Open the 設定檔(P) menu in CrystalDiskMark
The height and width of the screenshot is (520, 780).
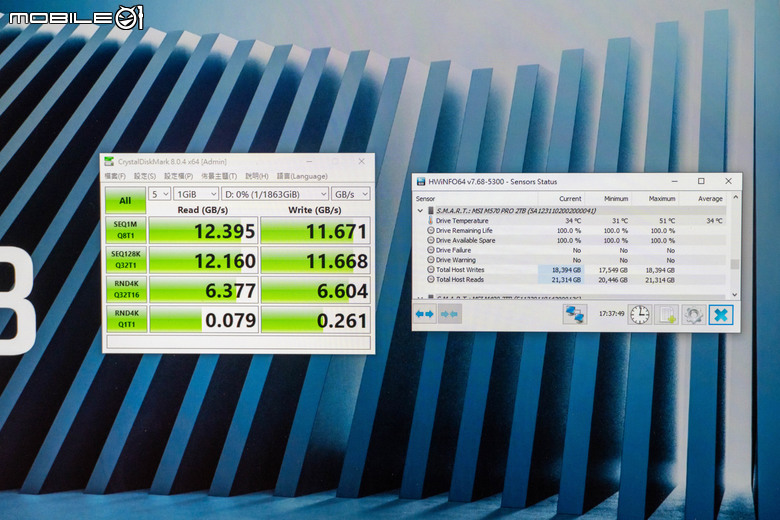[179, 176]
